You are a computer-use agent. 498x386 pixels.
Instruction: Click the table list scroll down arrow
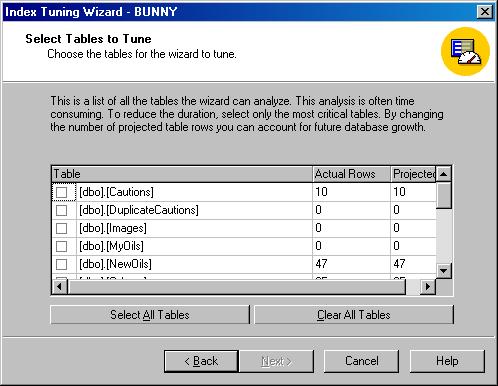pos(444,270)
